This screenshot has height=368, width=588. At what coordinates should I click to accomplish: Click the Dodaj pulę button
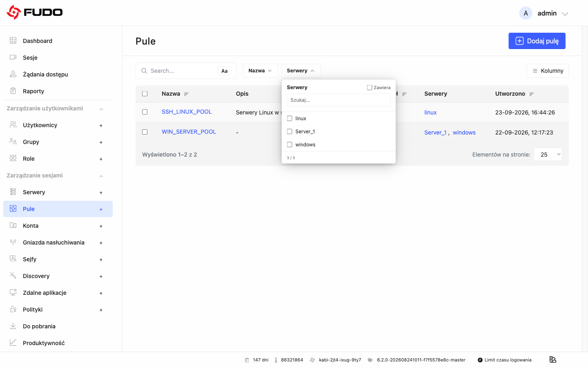(537, 41)
